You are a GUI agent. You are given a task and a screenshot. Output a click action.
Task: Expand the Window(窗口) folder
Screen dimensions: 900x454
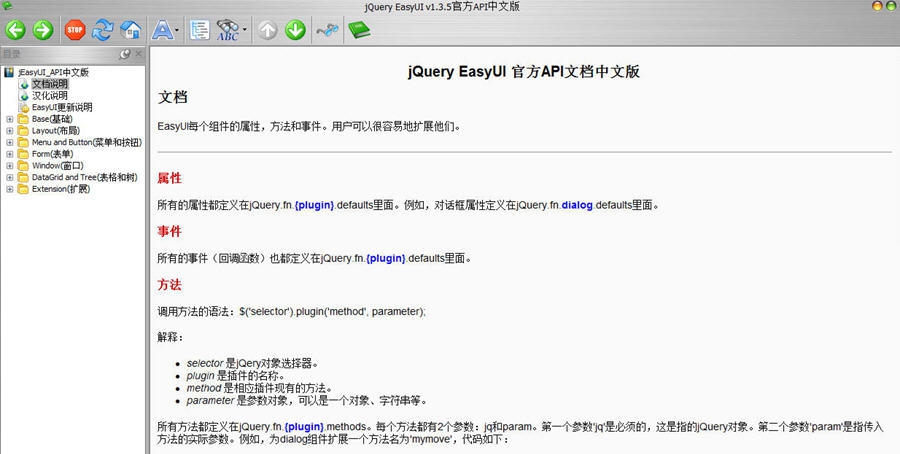pyautogui.click(x=9, y=166)
